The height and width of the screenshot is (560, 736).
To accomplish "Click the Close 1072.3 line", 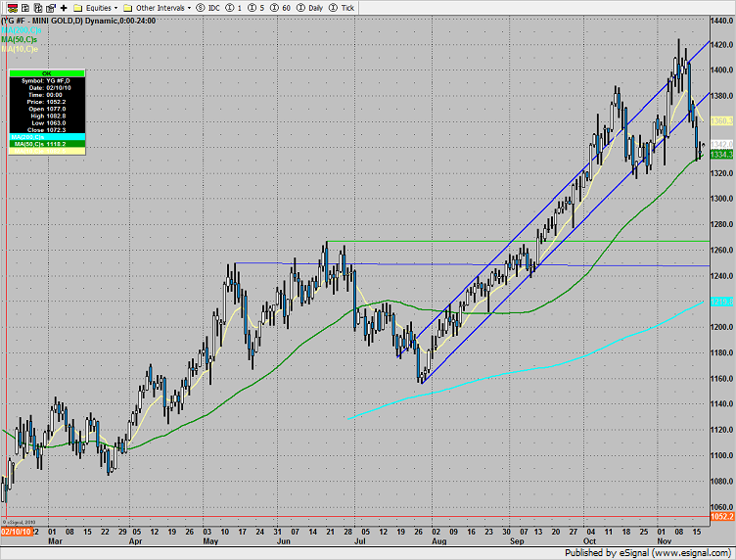I will pyautogui.click(x=47, y=130).
